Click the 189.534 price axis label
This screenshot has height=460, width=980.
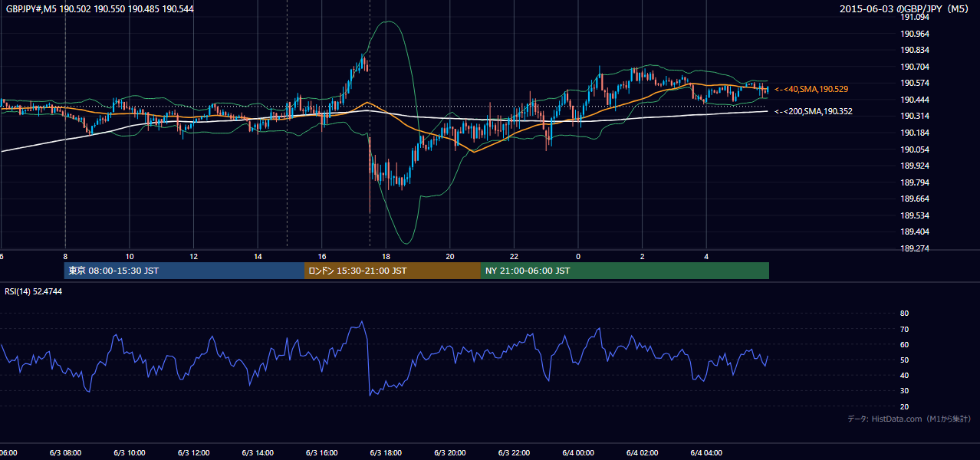click(914, 215)
